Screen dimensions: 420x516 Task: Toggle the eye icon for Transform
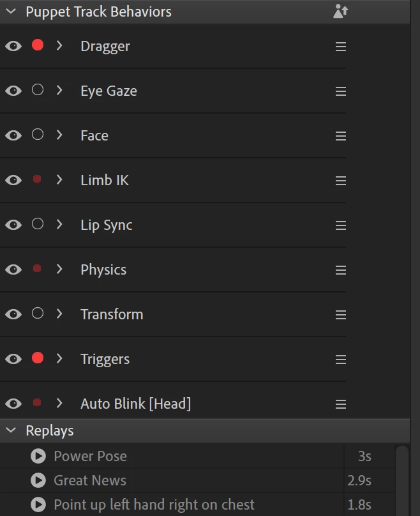pos(13,314)
